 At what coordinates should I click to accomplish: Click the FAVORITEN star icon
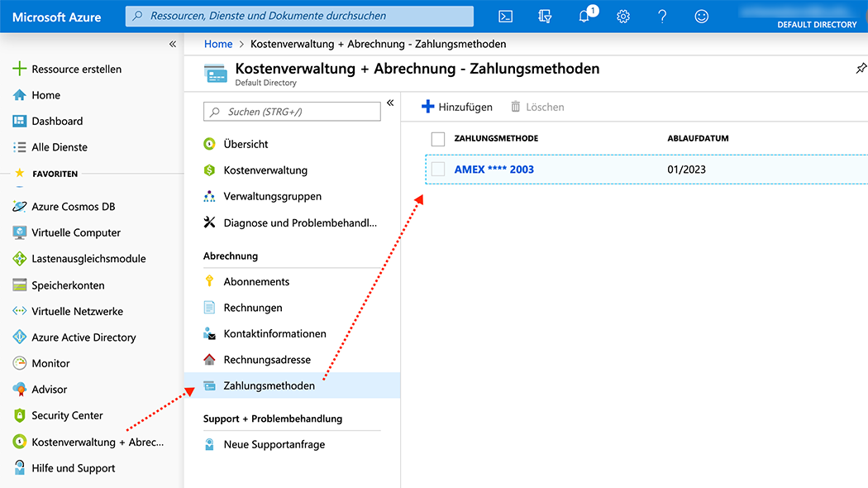point(19,173)
